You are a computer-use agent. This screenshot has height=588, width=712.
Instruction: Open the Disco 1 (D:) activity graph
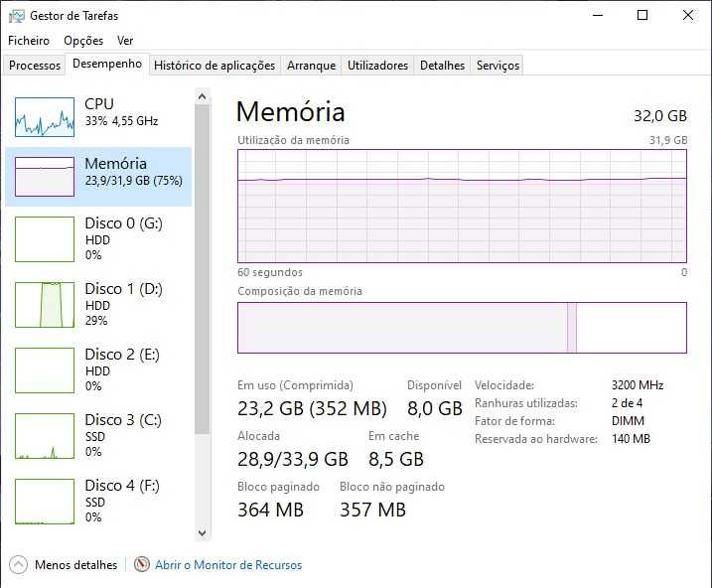(45, 305)
